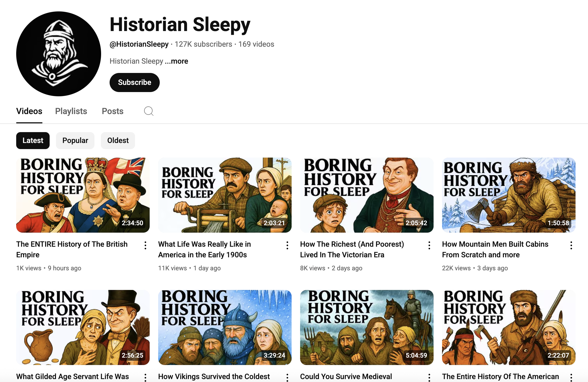The image size is (588, 382).
Task: Open options menu for British Empire video
Action: click(145, 245)
